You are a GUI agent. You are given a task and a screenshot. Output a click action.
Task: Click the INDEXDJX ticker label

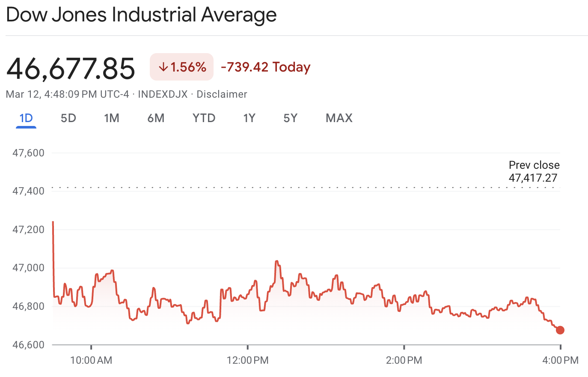point(163,94)
